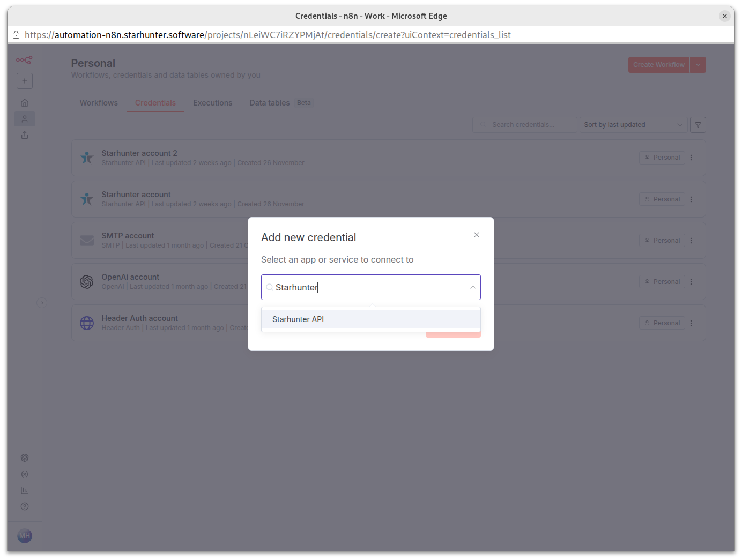Screen dimensions: 742x560
Task: Open the Create Workflow dropdown arrow
Action: click(x=698, y=65)
